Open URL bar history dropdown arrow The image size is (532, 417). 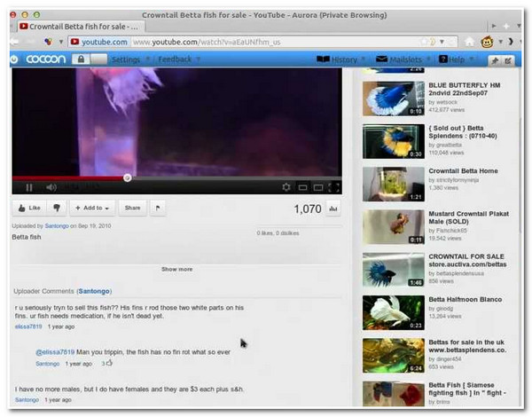pos(442,42)
